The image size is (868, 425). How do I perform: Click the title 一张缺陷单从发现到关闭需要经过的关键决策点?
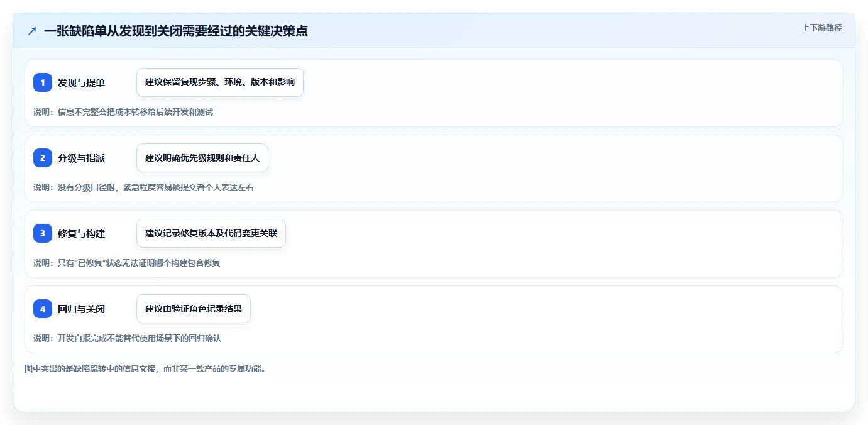[176, 31]
